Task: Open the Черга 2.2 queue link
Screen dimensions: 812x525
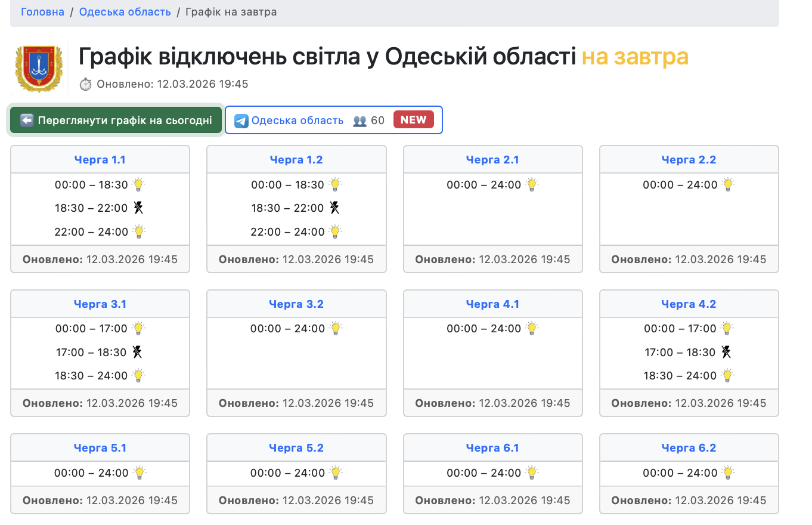Action: click(689, 160)
